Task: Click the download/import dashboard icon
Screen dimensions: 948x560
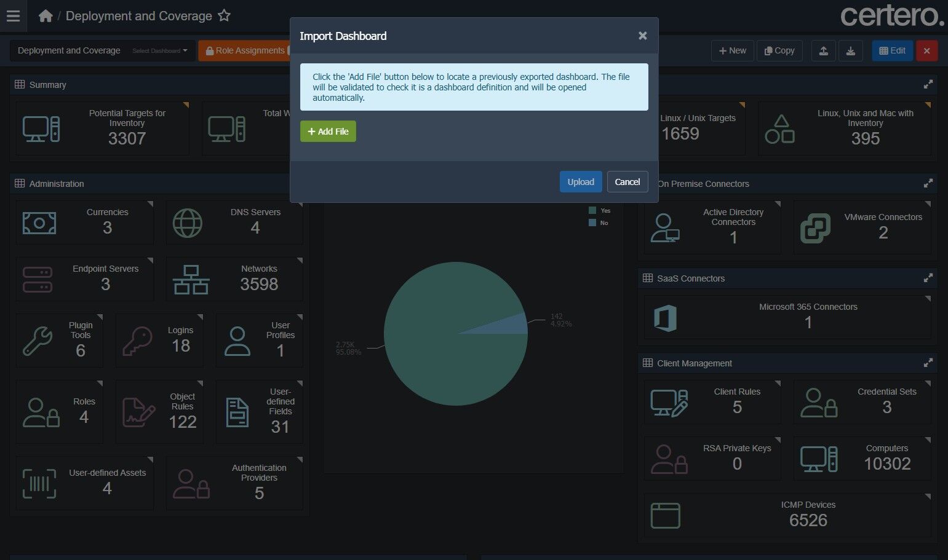Action: point(851,51)
